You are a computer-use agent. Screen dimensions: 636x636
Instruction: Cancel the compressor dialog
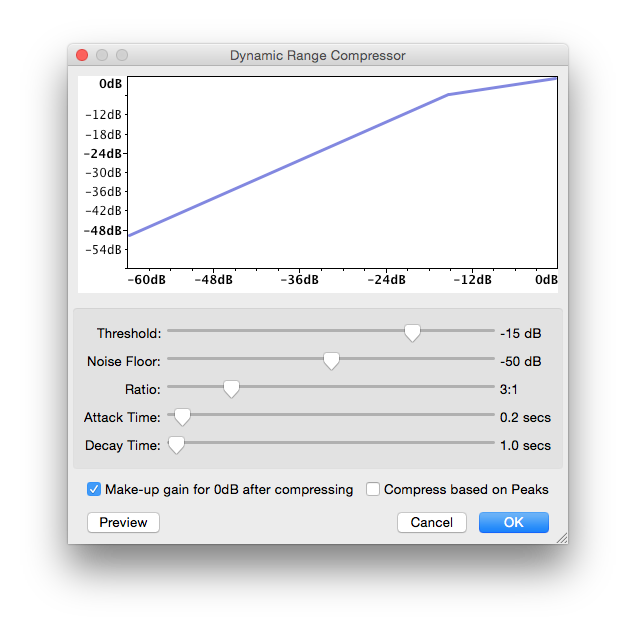coord(431,522)
